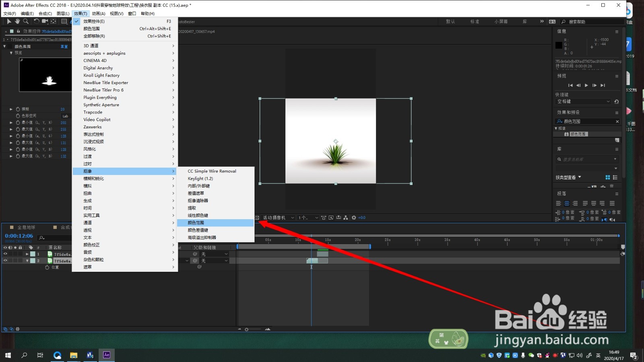Select the Hand tool

(x=17, y=21)
